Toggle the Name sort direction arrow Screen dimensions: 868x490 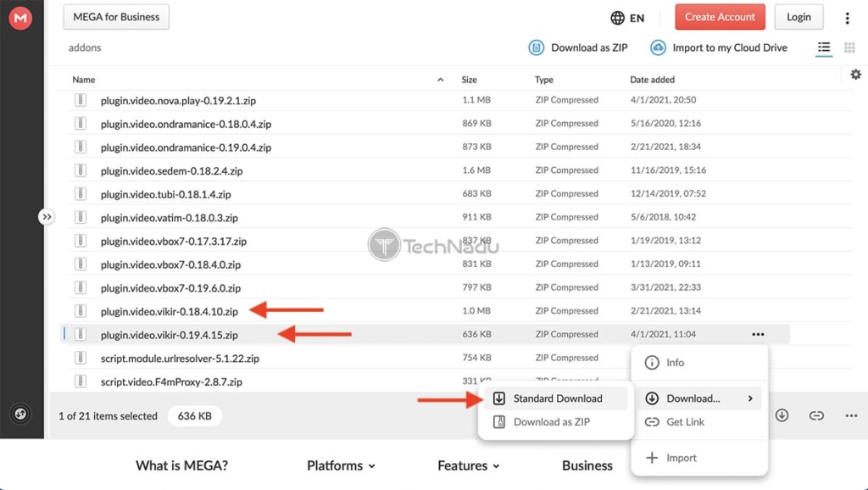(440, 80)
